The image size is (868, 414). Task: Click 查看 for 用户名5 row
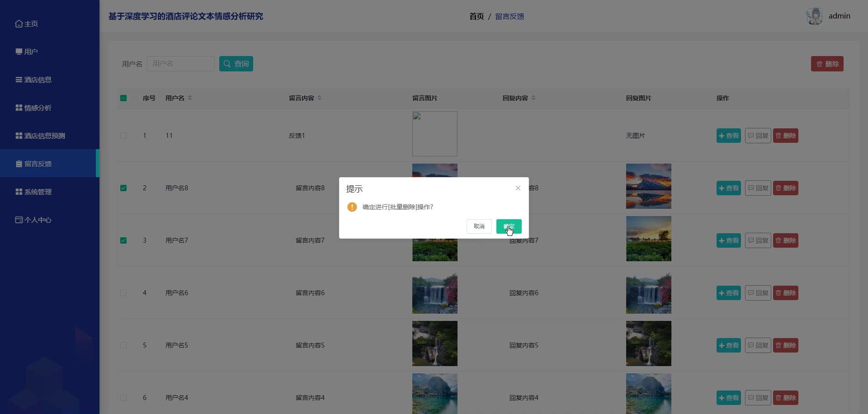tap(729, 345)
